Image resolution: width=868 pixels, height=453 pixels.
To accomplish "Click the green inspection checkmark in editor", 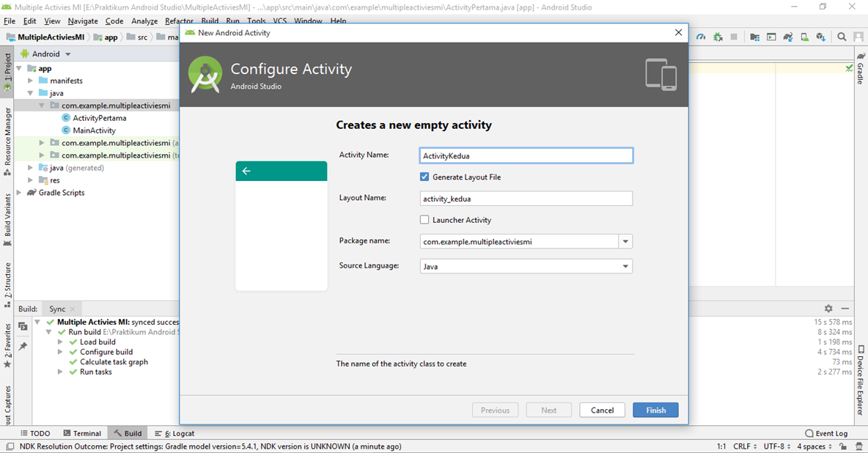I will (849, 68).
